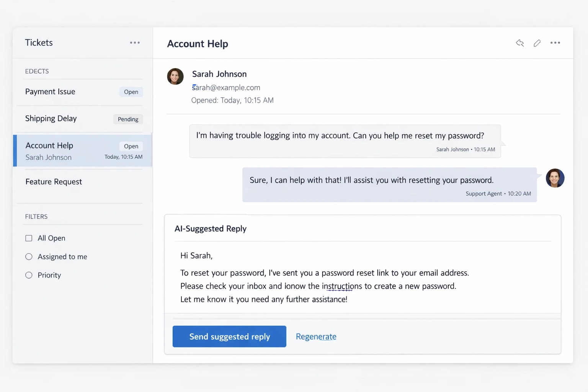This screenshot has width=588, height=392.
Task: Open Account Help header three-dots menu
Action: tap(555, 43)
